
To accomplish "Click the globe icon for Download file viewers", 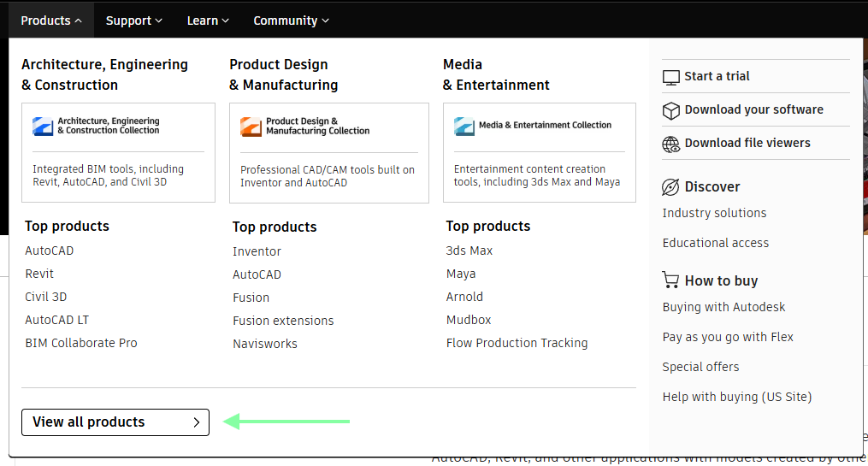I will 671,144.
